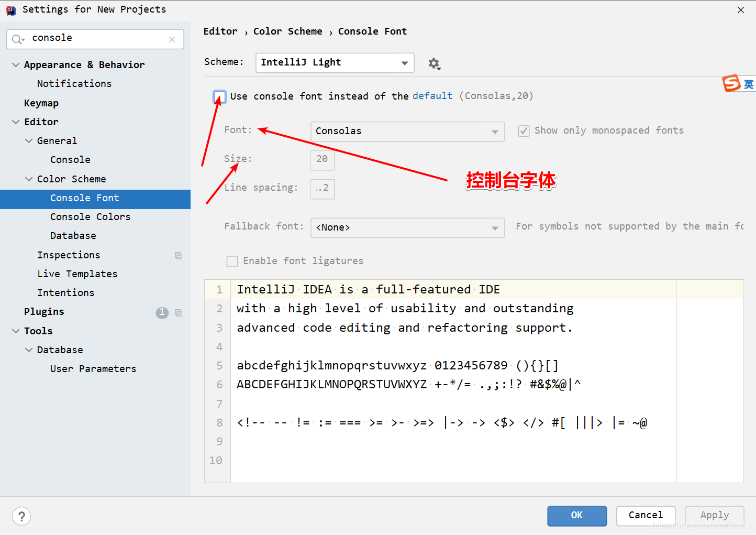
Task: Click the Sogou language indicator 英
Action: (749, 84)
